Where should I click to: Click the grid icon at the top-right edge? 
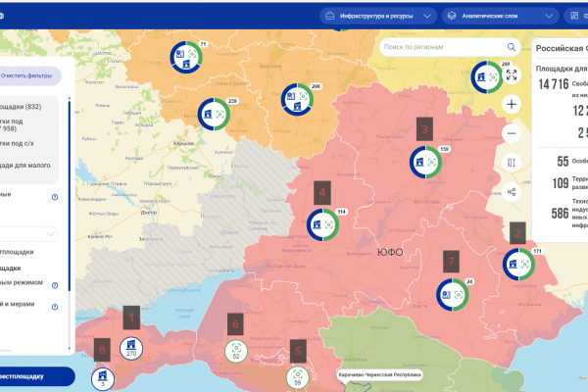tap(574, 16)
